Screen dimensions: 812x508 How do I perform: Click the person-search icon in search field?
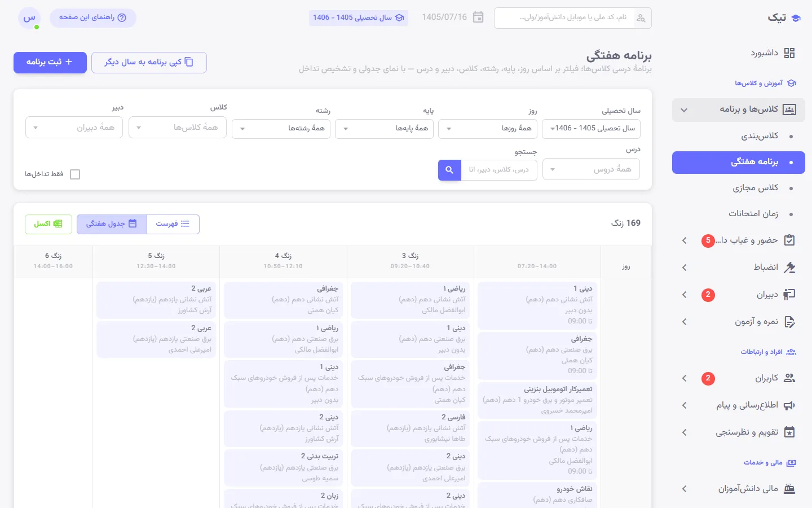[641, 18]
